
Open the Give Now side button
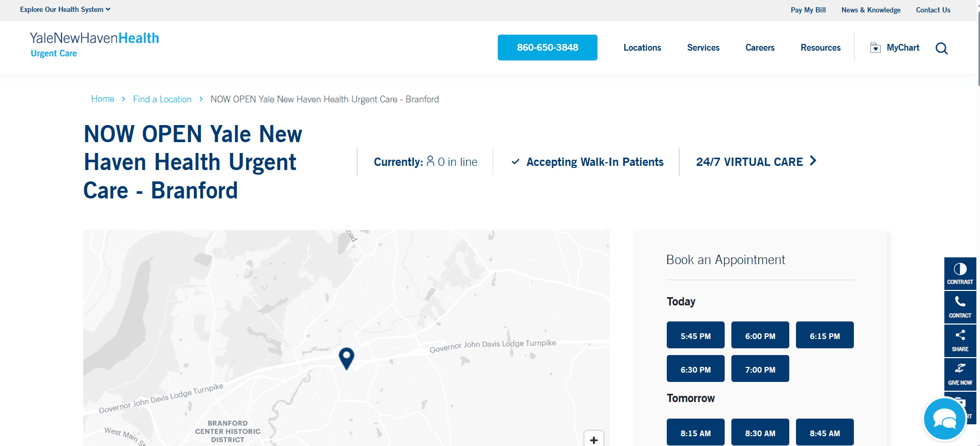click(x=960, y=374)
